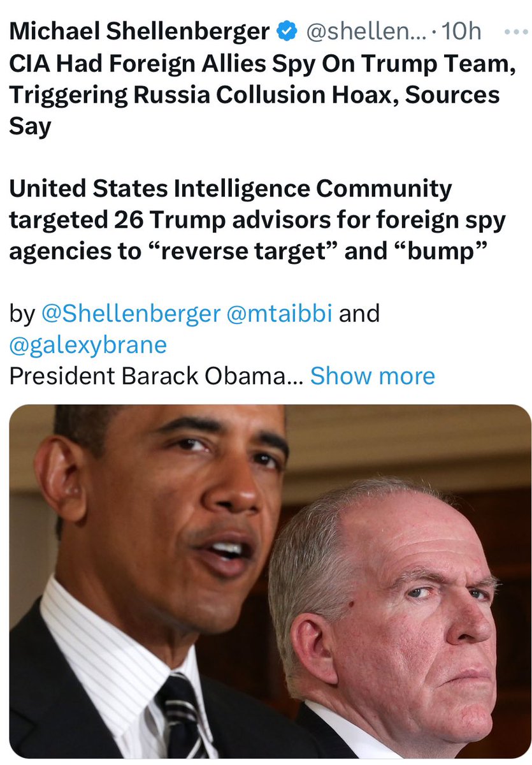
Task: Open the three-dot more options menu
Action: pyautogui.click(x=515, y=31)
